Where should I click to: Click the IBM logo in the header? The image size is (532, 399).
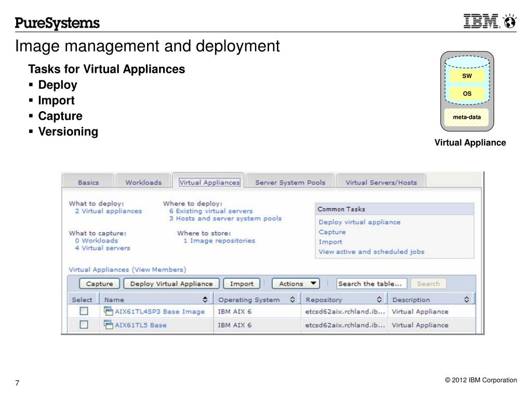coord(481,21)
